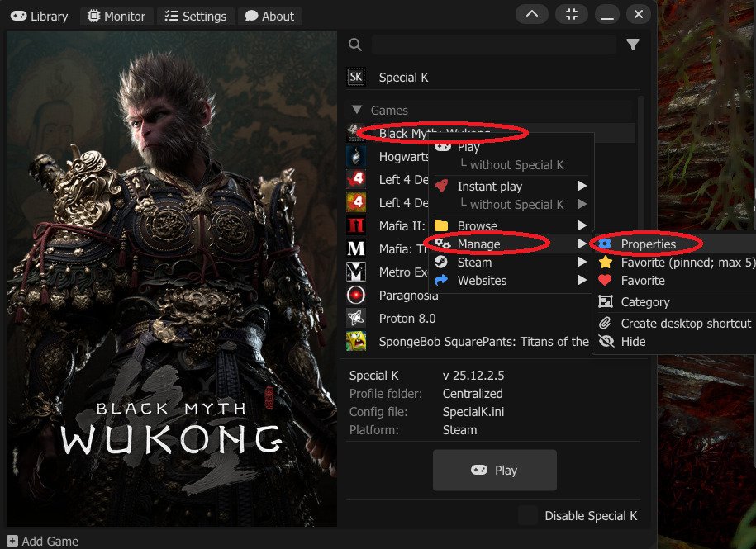Click the shrink window arrows icon
The height and width of the screenshot is (549, 756).
[x=572, y=15]
